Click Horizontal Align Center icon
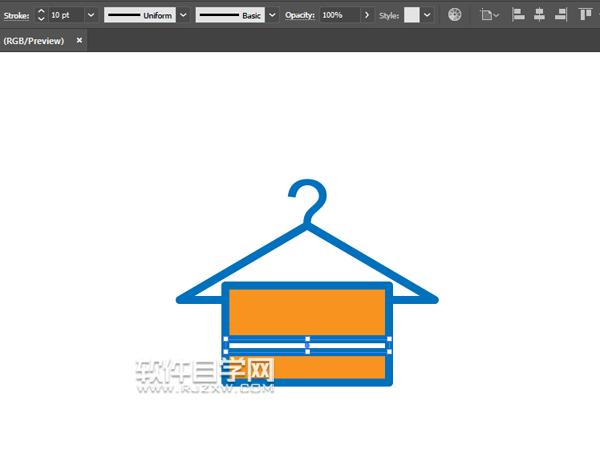The image size is (600, 470). coord(539,16)
